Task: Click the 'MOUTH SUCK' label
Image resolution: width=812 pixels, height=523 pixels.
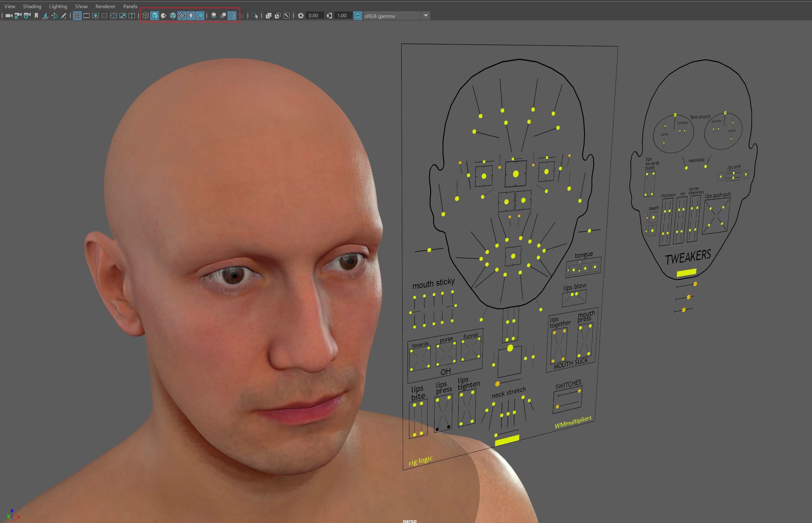Action: tap(571, 363)
